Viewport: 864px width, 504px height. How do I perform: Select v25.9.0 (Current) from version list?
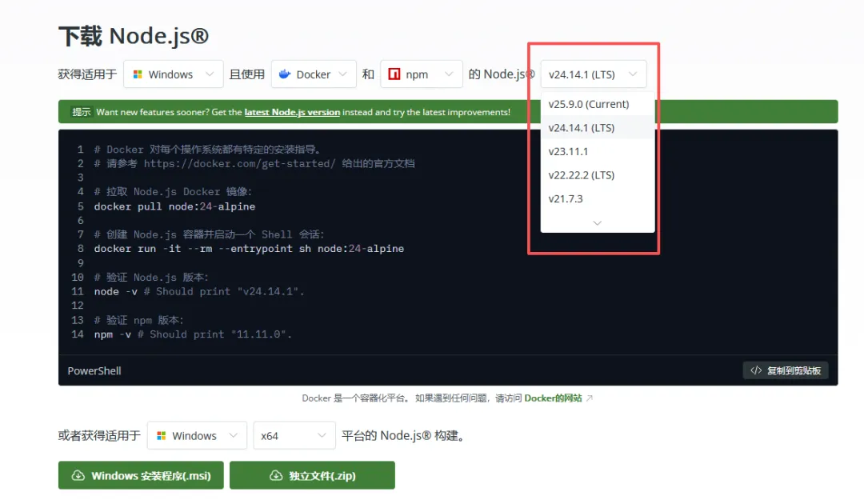pyautogui.click(x=598, y=104)
